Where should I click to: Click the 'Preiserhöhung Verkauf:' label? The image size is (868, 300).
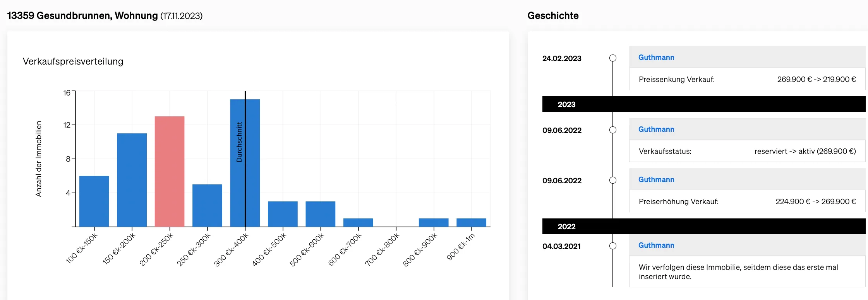tap(679, 201)
